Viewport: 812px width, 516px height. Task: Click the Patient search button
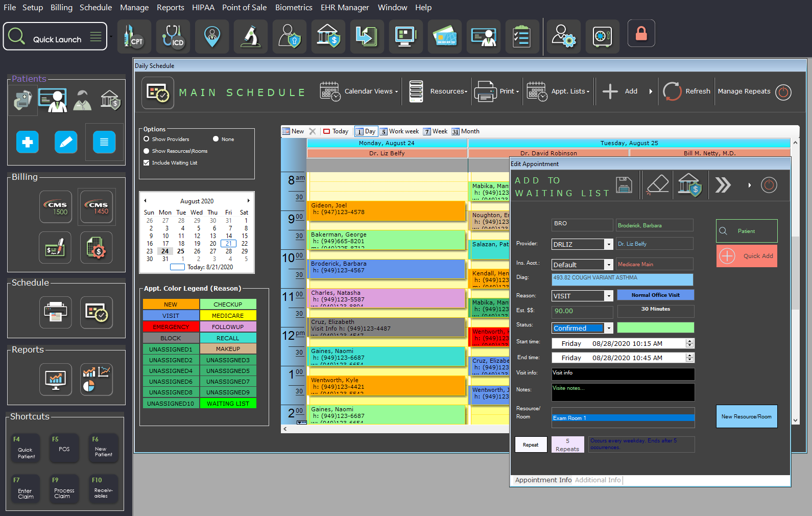tap(747, 231)
